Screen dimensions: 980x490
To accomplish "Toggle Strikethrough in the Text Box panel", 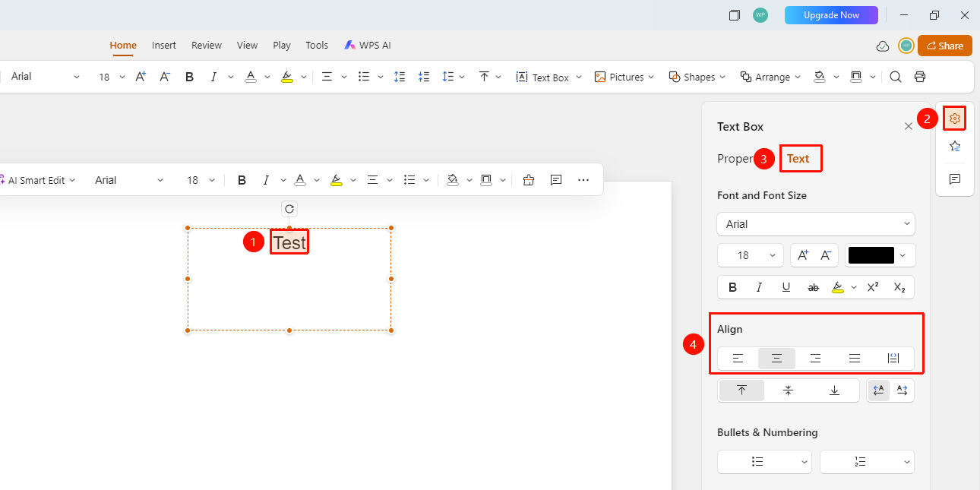I will point(813,287).
